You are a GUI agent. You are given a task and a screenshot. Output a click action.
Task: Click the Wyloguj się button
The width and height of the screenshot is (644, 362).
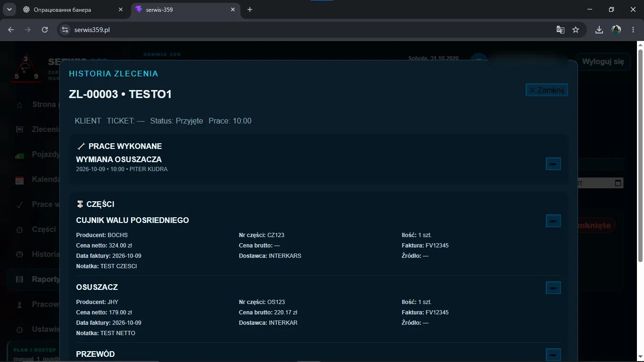(x=603, y=62)
